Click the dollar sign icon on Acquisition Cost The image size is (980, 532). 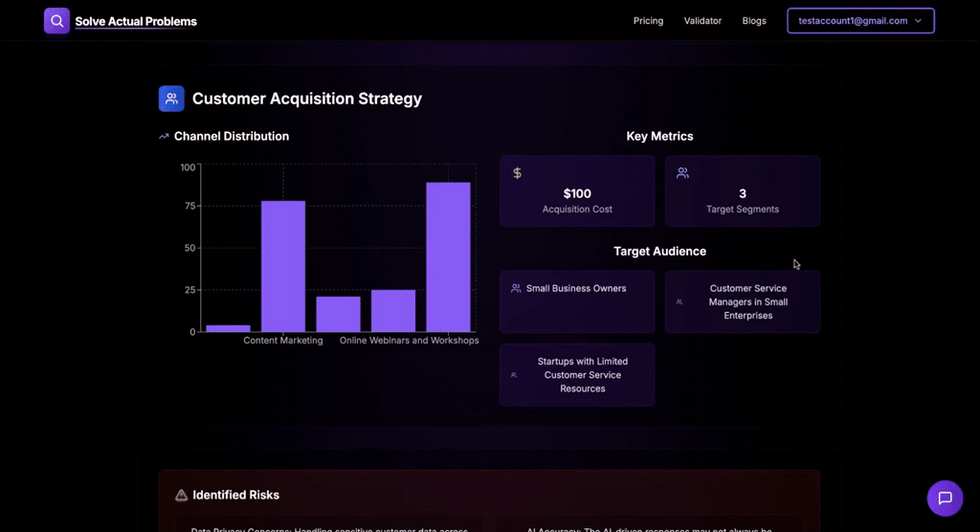[x=517, y=173]
